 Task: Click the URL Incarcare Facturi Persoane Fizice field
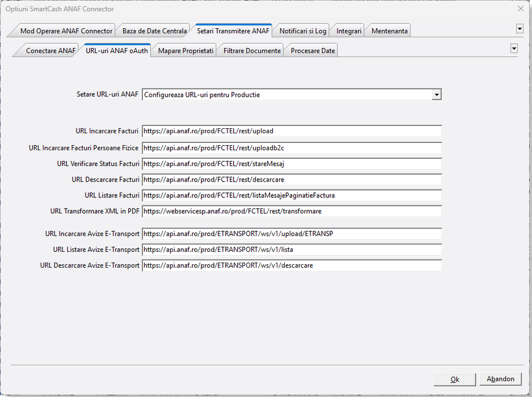point(292,148)
